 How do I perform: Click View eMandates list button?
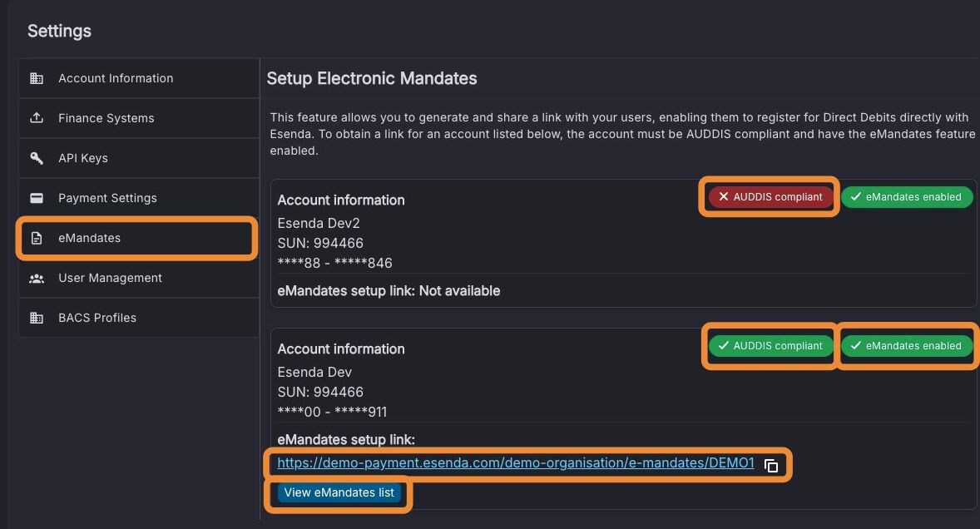point(339,492)
